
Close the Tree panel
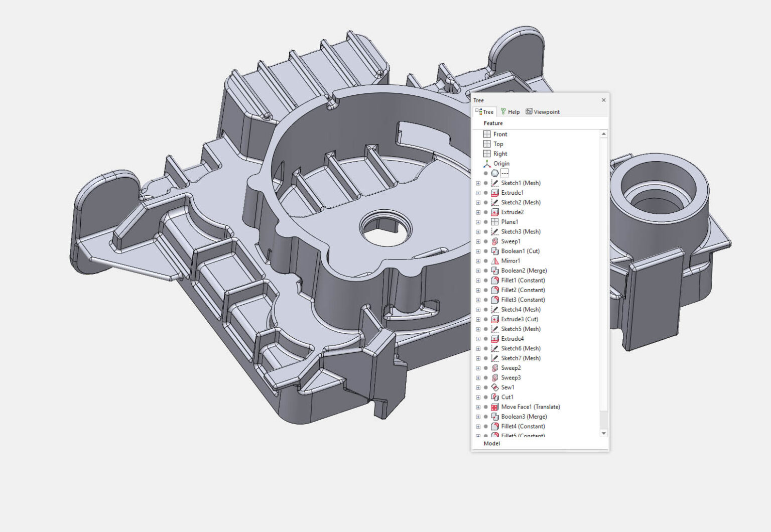coord(603,100)
